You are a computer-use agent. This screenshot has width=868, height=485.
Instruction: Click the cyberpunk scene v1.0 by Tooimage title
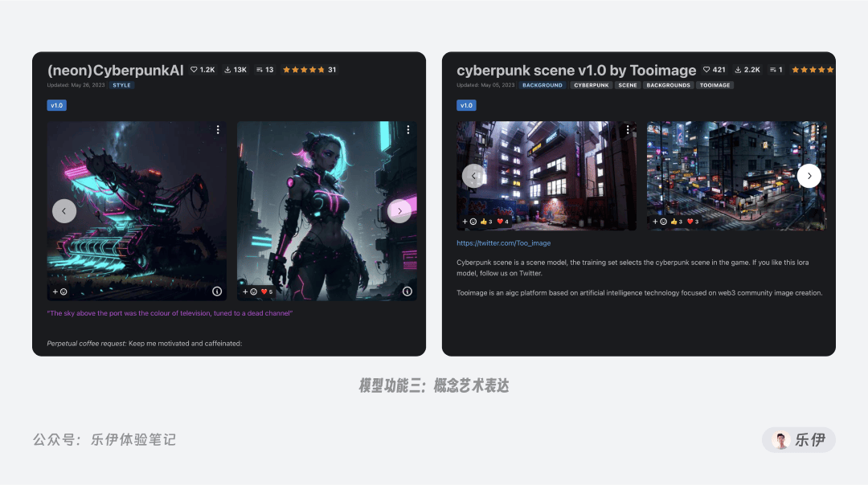click(x=576, y=70)
